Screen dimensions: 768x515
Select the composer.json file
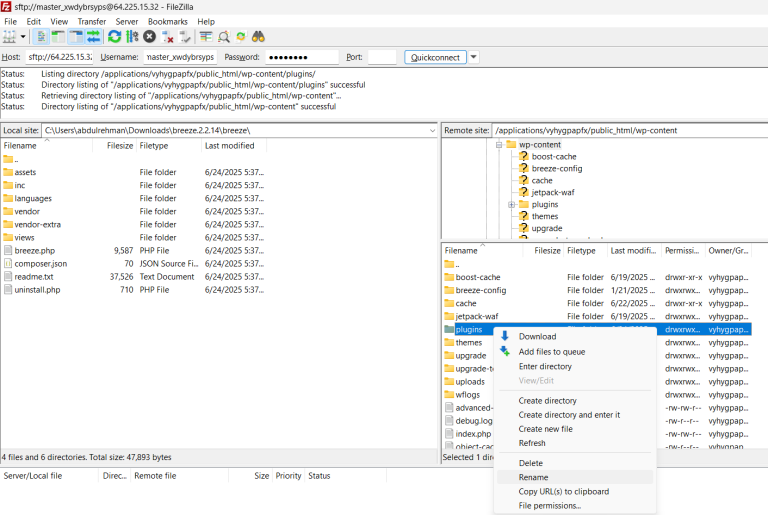[40, 264]
